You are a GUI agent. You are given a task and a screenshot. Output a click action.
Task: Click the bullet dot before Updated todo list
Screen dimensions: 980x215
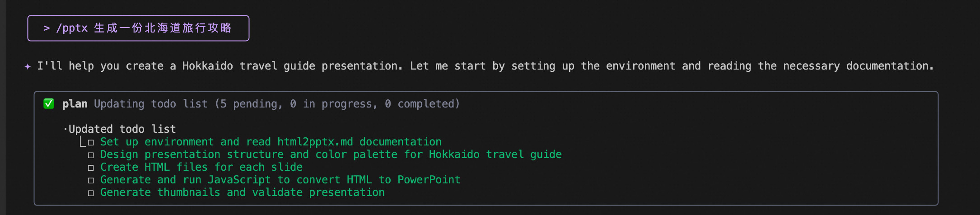(65, 130)
